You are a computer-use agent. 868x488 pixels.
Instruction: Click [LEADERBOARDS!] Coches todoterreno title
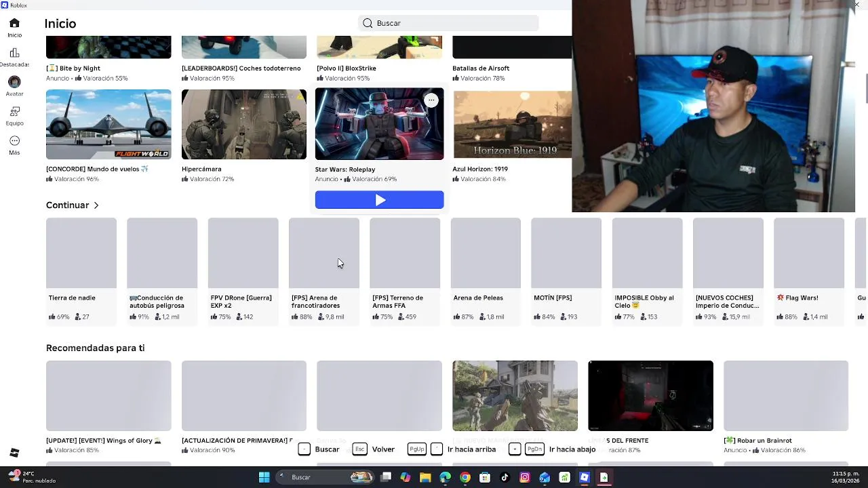(241, 68)
